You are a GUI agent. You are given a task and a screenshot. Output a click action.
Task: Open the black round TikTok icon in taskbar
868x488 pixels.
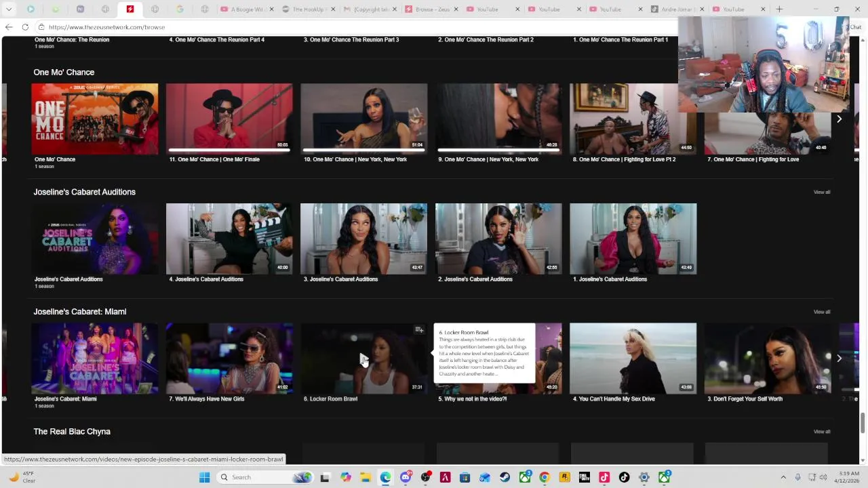point(624,477)
